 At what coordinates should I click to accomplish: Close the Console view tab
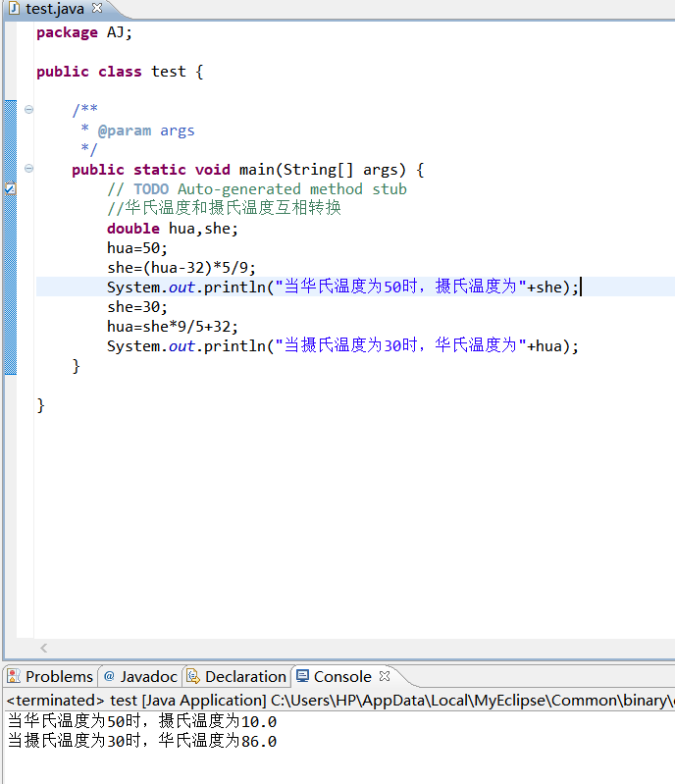[385, 676]
